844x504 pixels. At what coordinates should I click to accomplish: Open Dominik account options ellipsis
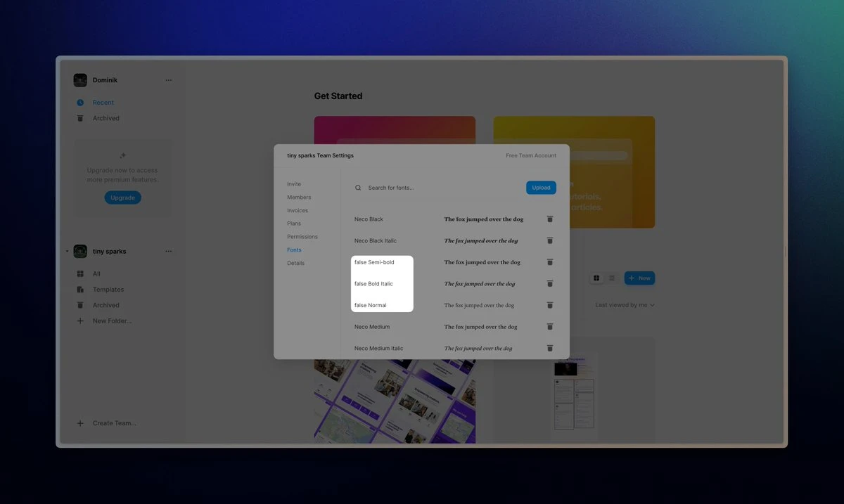[x=168, y=80]
